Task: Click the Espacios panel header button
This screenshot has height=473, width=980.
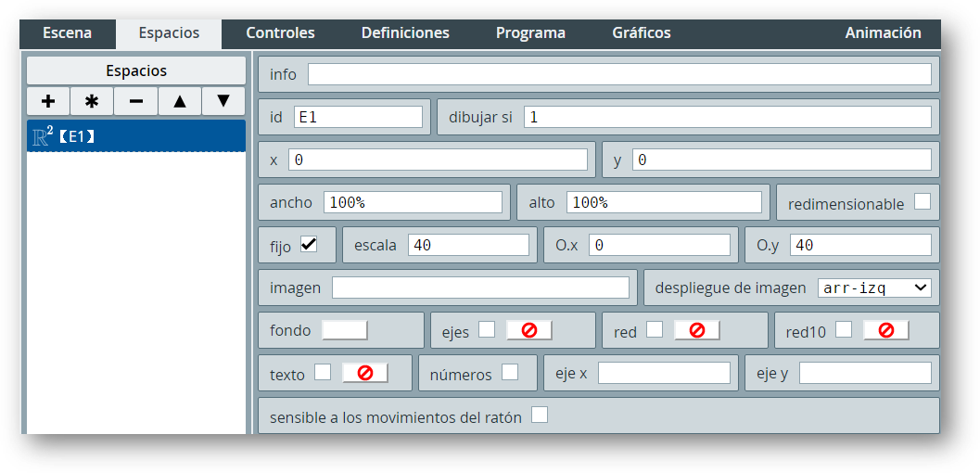Action: 136,70
